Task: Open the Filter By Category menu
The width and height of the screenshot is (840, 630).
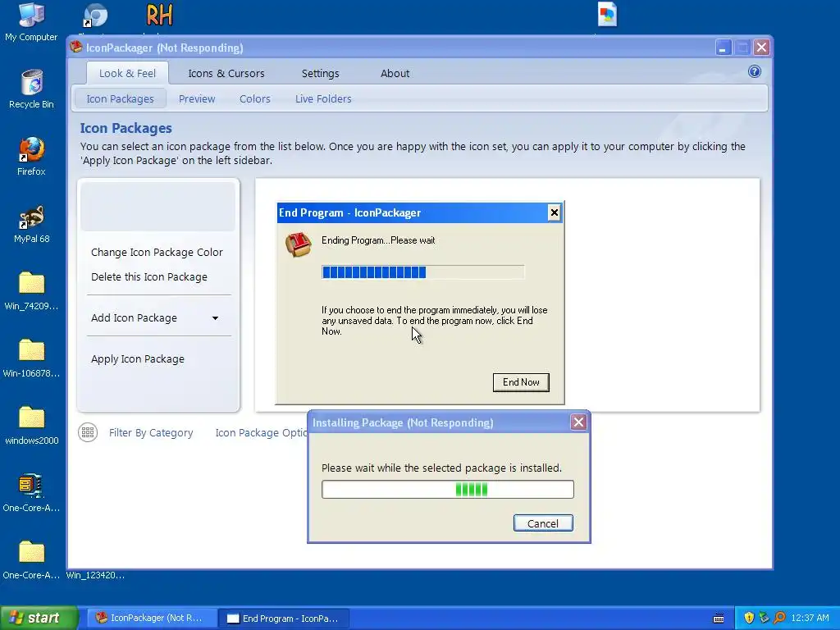Action: (x=151, y=433)
